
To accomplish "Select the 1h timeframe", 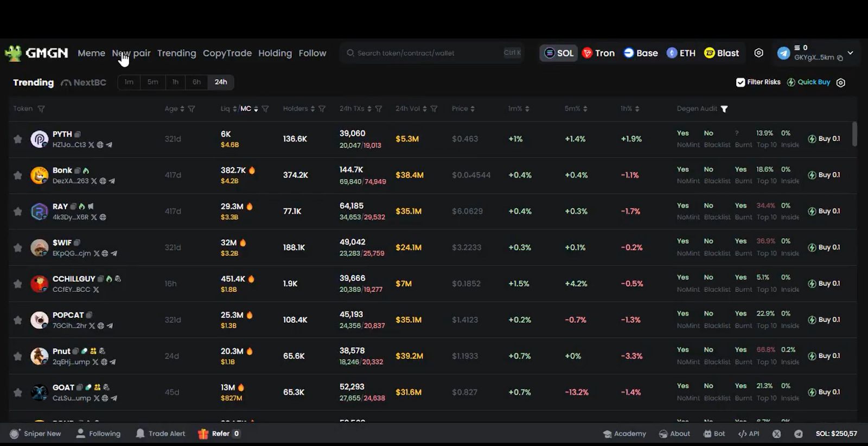I will [175, 82].
